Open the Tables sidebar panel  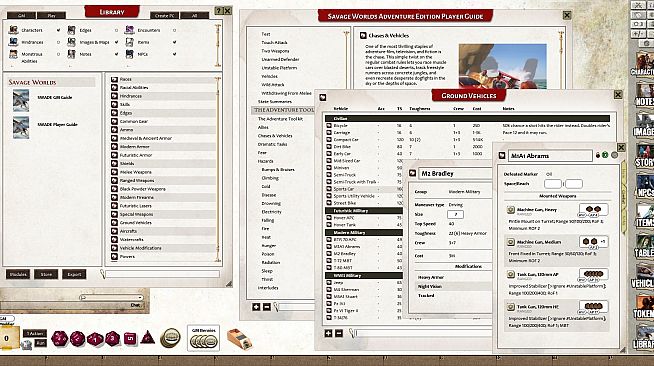click(645, 246)
